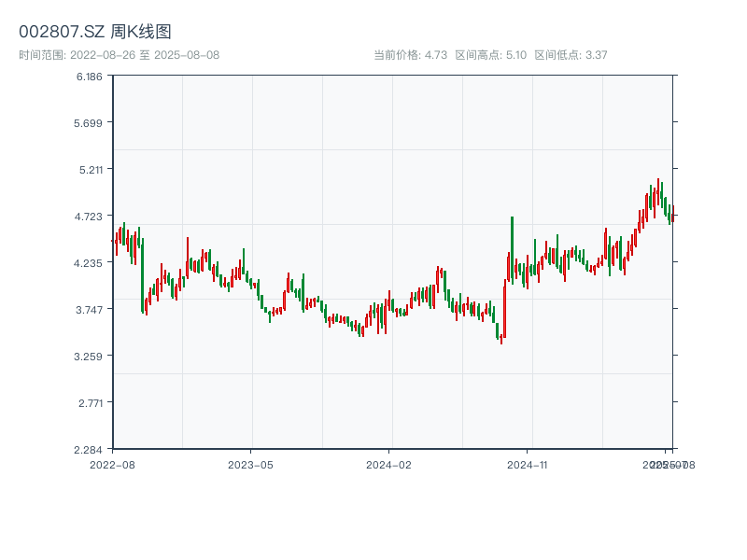Click the 区间高点 5.10 label
Image resolution: width=747 pixels, height=560 pixels.
click(490, 55)
